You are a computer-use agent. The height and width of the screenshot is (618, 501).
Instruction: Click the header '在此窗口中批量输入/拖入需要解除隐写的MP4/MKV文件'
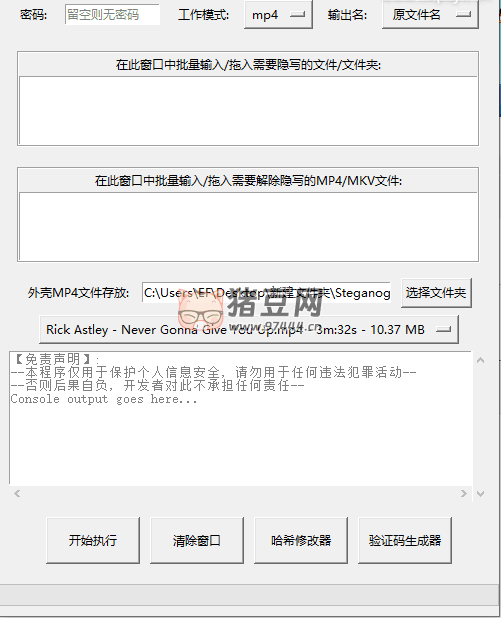coord(248,181)
